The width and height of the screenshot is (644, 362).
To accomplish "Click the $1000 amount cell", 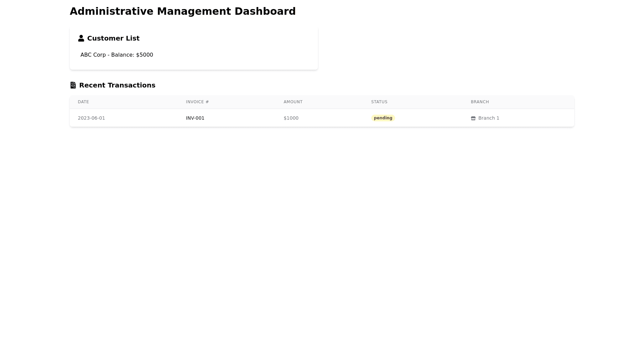I will pos(291,118).
